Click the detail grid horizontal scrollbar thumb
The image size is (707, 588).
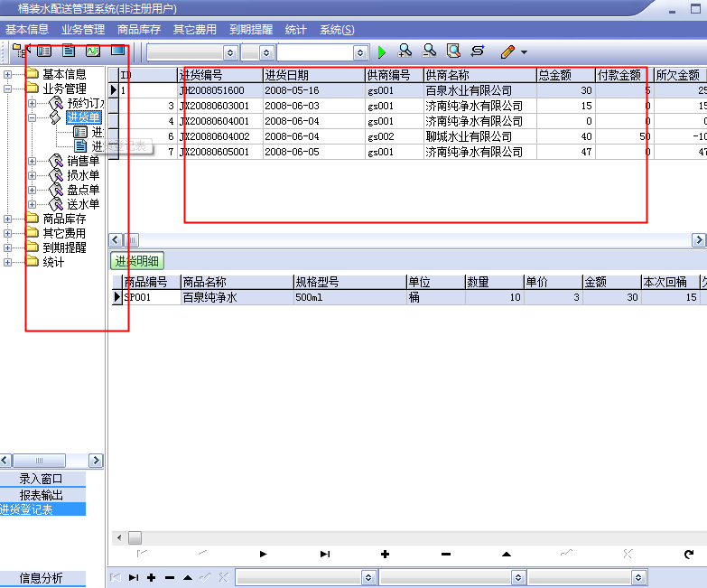pos(135,537)
